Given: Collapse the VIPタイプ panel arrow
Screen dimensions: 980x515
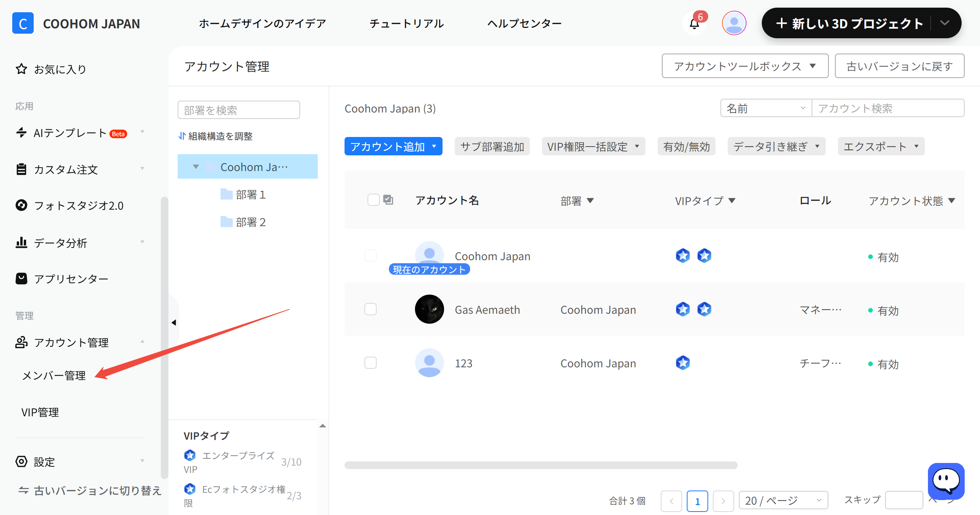Looking at the screenshot, I should tap(323, 426).
